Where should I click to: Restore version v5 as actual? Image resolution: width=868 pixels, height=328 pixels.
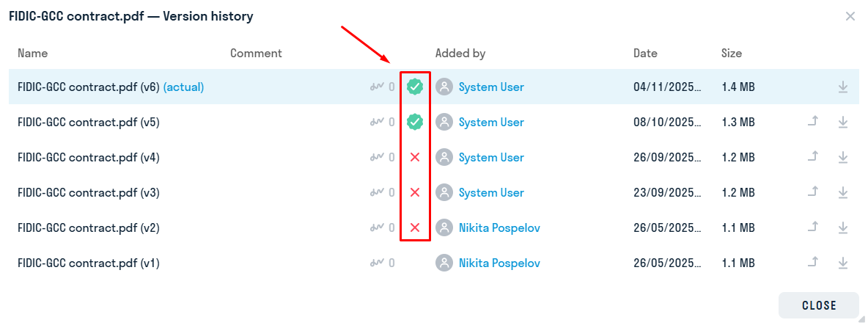812,122
